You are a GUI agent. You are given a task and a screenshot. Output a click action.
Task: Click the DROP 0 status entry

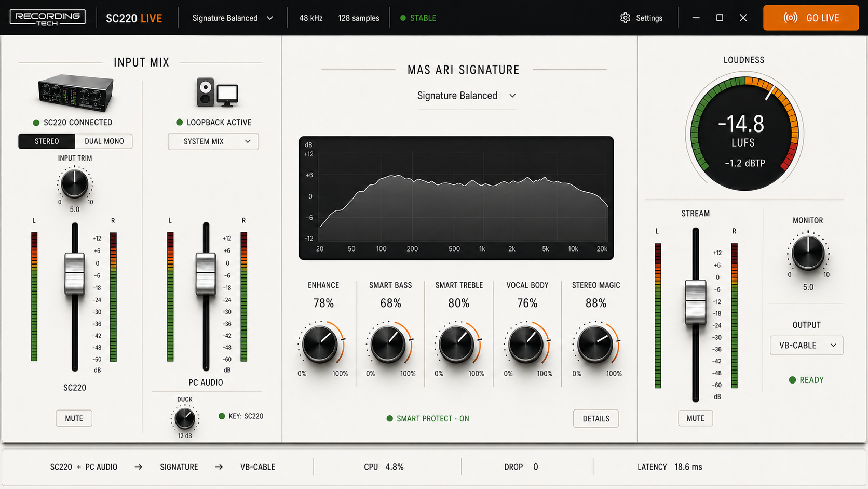tap(521, 467)
